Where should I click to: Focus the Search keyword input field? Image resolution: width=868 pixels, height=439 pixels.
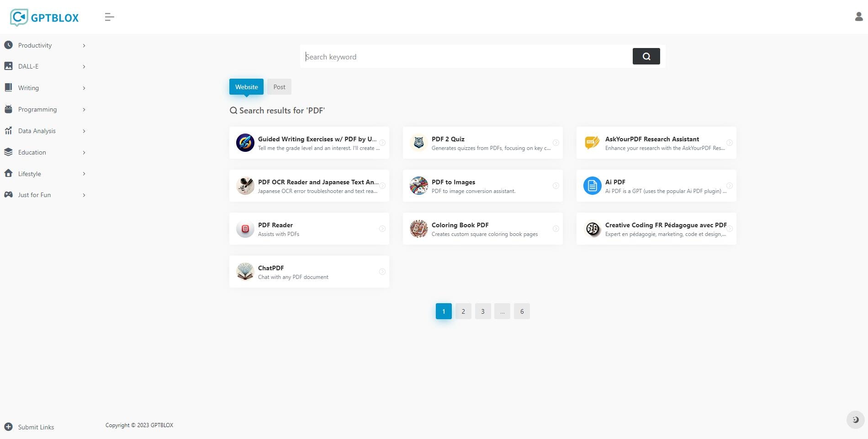click(466, 57)
